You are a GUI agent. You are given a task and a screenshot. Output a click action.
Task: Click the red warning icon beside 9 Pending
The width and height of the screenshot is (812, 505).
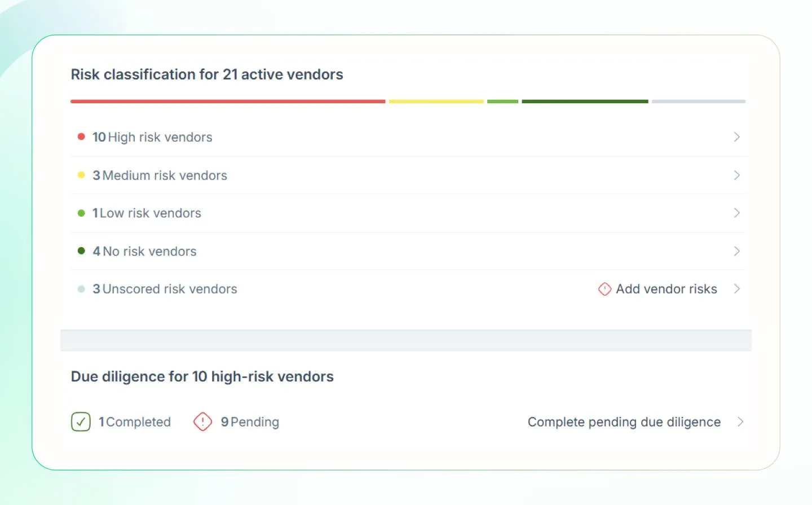pos(203,421)
